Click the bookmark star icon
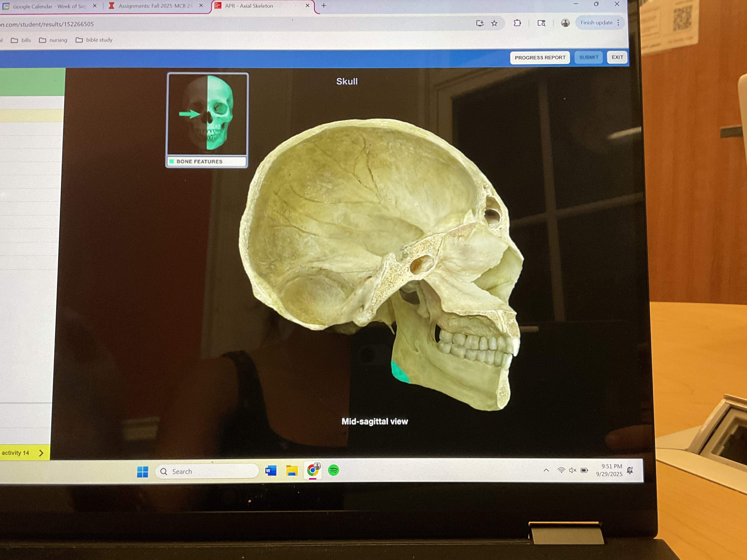Image resolution: width=747 pixels, height=560 pixels. pyautogui.click(x=494, y=23)
